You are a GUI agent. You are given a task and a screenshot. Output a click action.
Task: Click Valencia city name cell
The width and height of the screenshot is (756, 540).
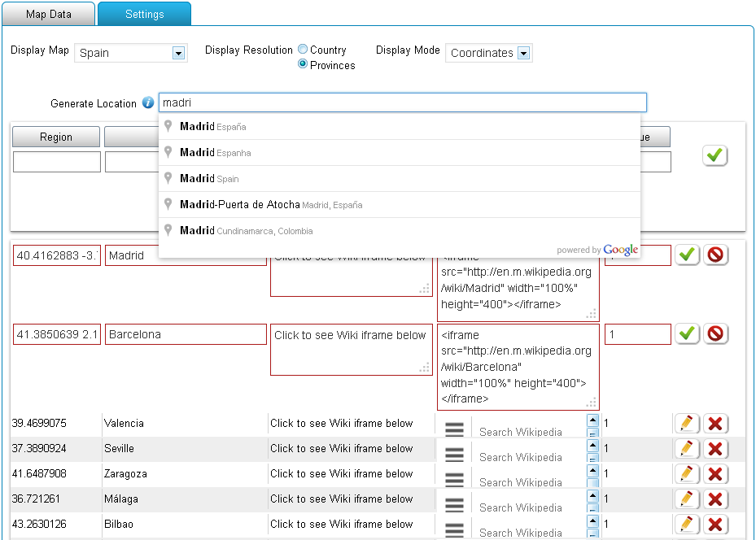[x=124, y=423]
